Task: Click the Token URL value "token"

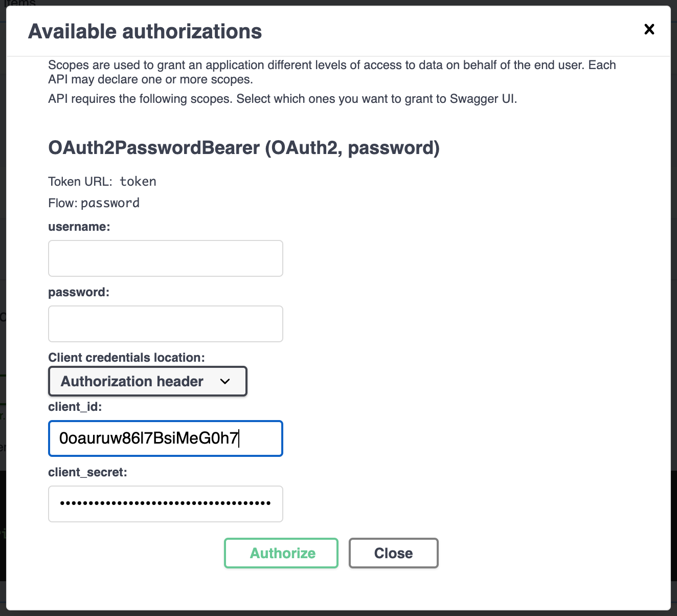Action: [138, 182]
